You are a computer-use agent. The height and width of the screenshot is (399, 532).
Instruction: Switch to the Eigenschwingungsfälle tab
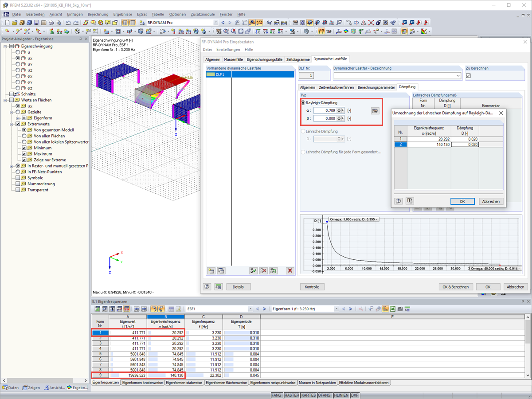pos(264,59)
